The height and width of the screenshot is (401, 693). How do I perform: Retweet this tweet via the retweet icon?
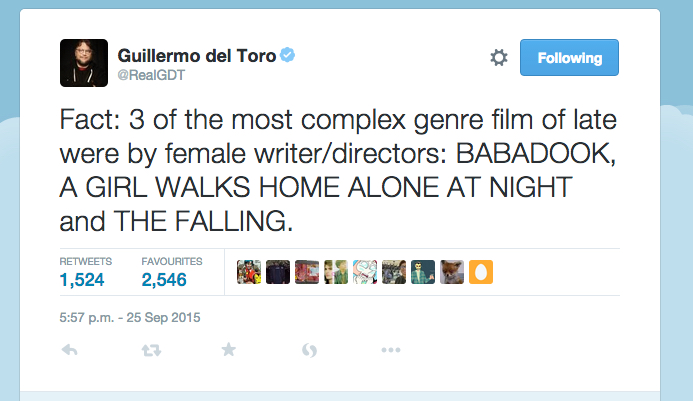[151, 351]
